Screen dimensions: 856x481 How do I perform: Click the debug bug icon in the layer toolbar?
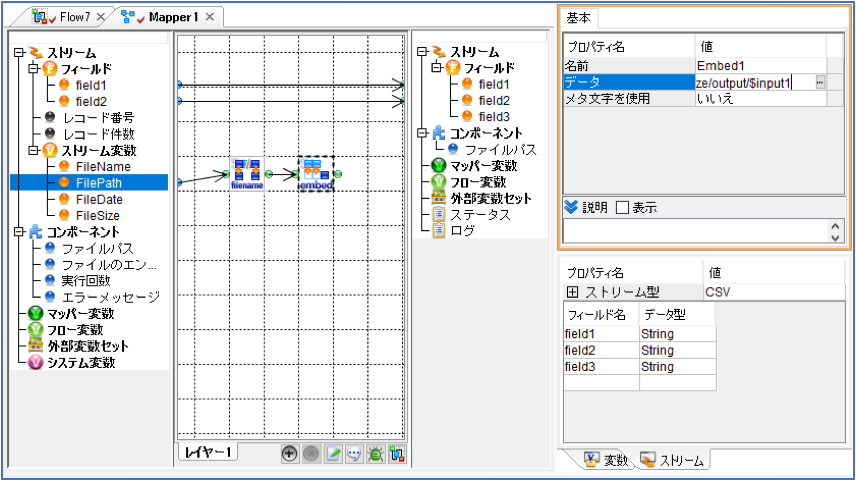pos(376,453)
